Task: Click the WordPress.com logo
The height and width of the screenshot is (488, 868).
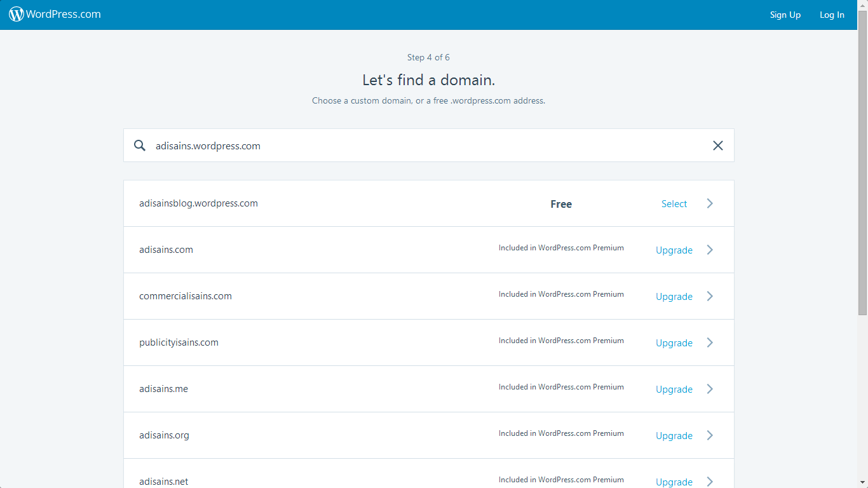Action: (55, 14)
